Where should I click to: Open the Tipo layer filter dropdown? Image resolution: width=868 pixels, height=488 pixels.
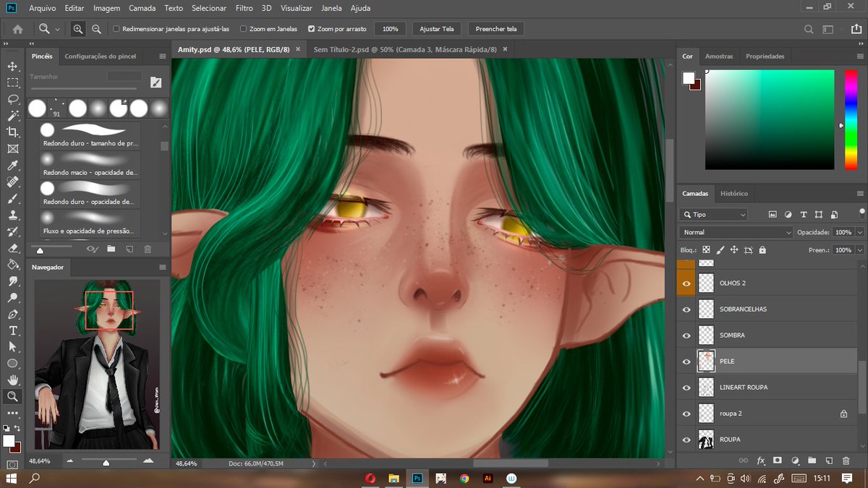point(713,215)
